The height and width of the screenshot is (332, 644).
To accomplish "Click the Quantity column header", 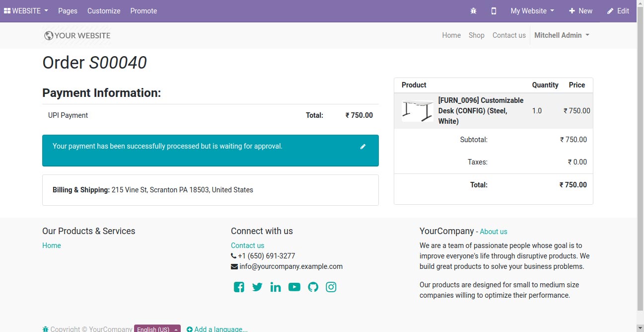I will pos(545,85).
